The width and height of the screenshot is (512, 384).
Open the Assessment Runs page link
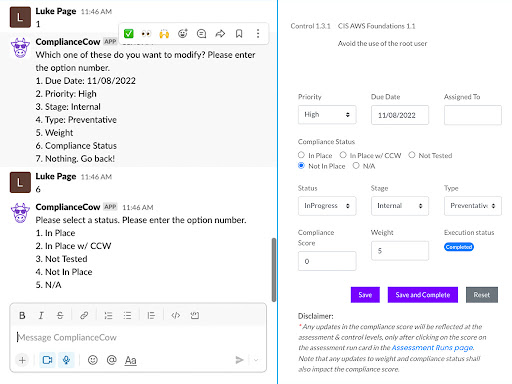coord(432,348)
